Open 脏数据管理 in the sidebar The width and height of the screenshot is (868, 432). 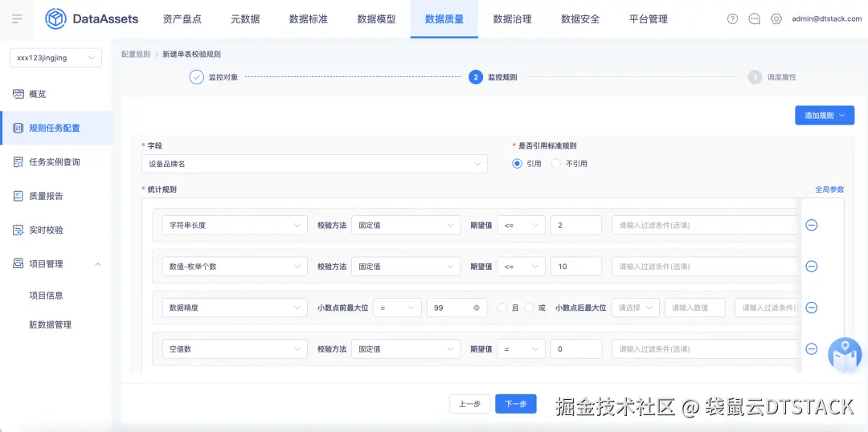51,324
